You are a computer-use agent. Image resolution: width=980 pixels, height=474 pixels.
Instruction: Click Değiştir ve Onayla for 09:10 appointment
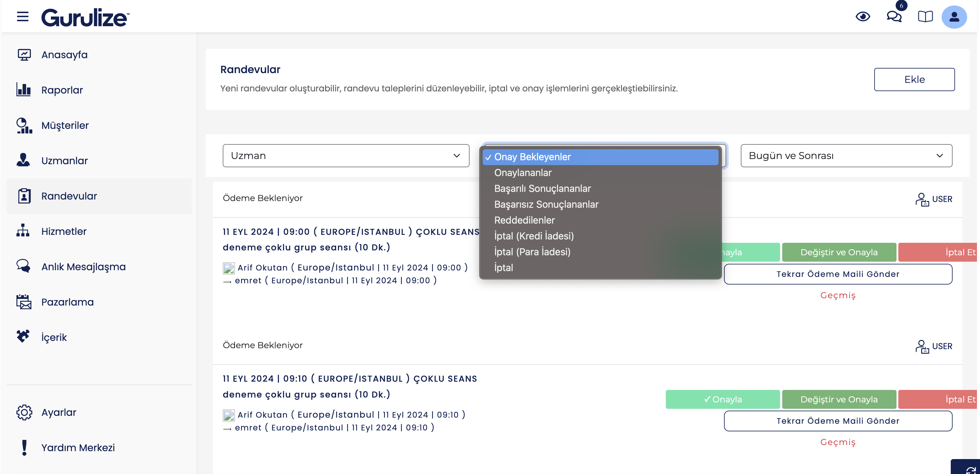click(839, 399)
